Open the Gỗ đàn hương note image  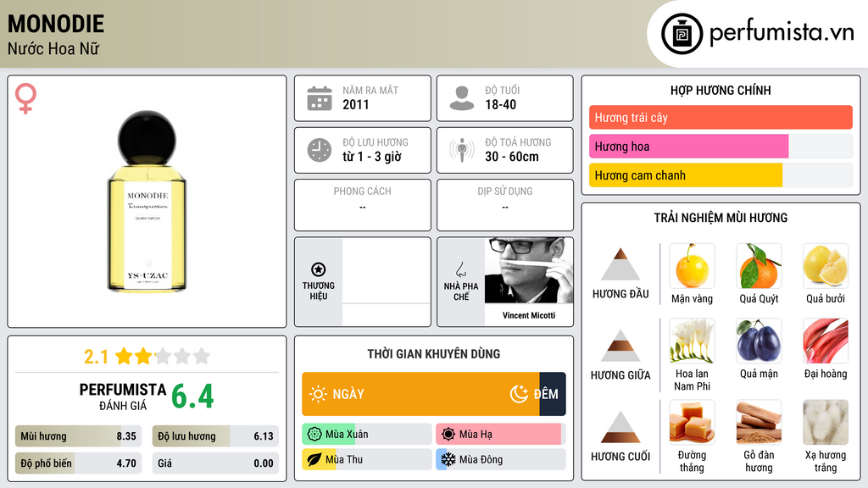pyautogui.click(x=759, y=422)
